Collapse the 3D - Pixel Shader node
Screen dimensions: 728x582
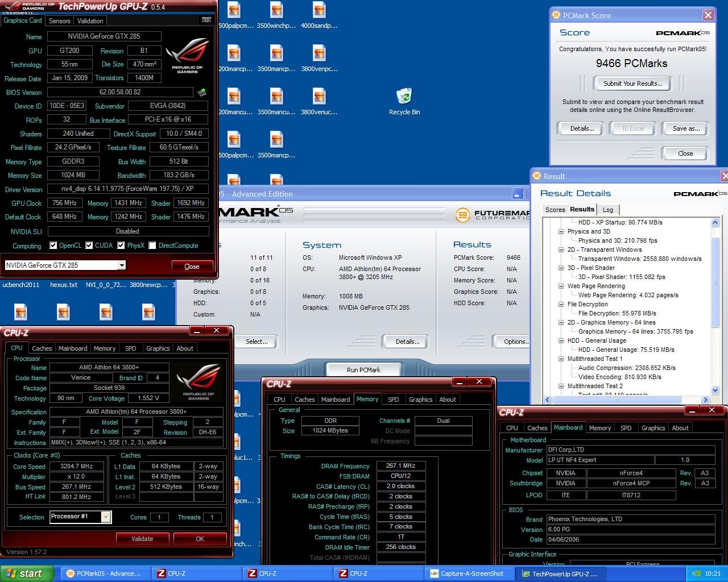[561, 268]
